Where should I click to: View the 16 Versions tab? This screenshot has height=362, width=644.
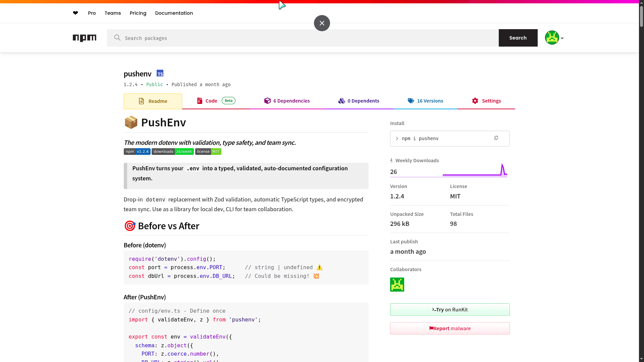430,101
